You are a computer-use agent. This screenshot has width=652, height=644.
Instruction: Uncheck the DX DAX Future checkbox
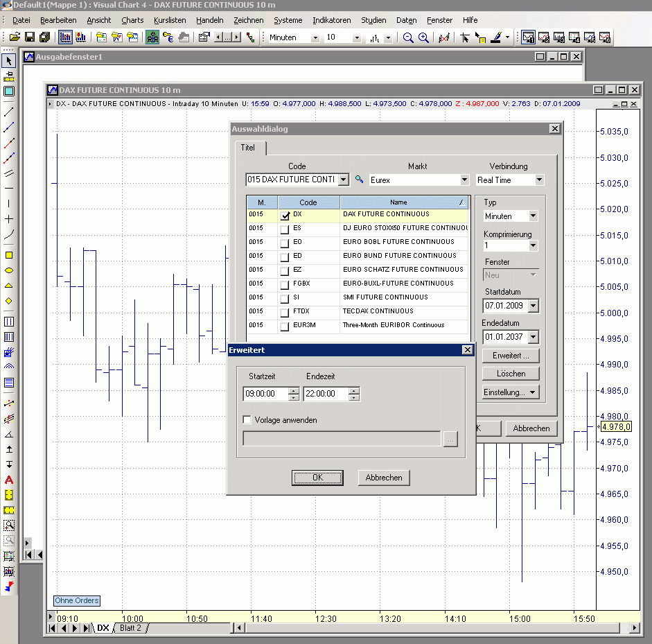[285, 215]
